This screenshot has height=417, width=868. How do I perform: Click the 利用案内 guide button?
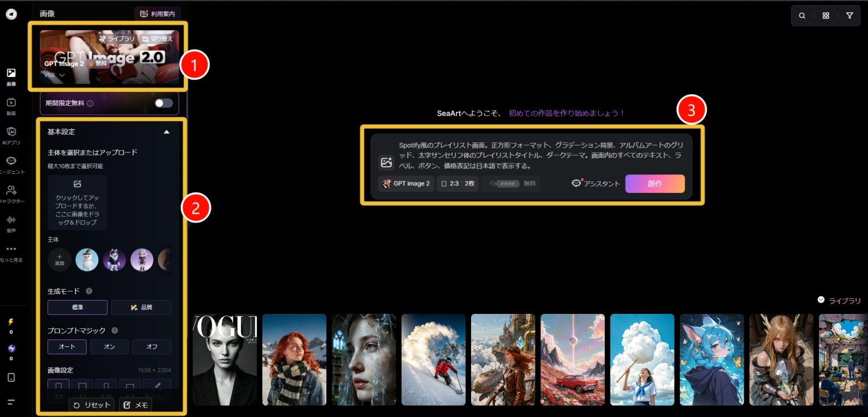click(157, 13)
